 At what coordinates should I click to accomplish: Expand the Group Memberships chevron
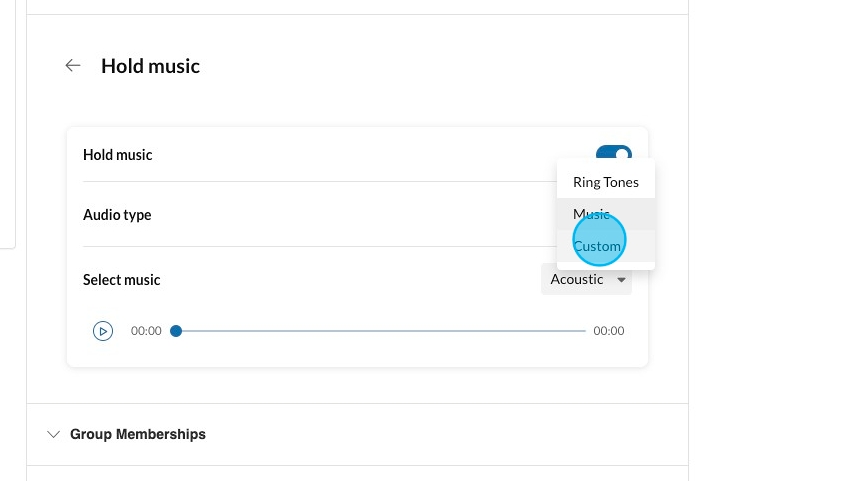point(53,434)
